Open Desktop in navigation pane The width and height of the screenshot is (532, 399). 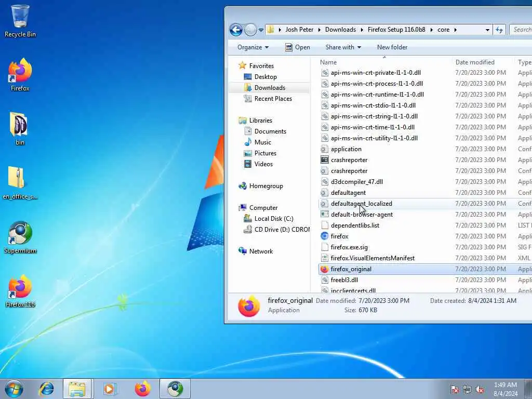[x=265, y=77]
